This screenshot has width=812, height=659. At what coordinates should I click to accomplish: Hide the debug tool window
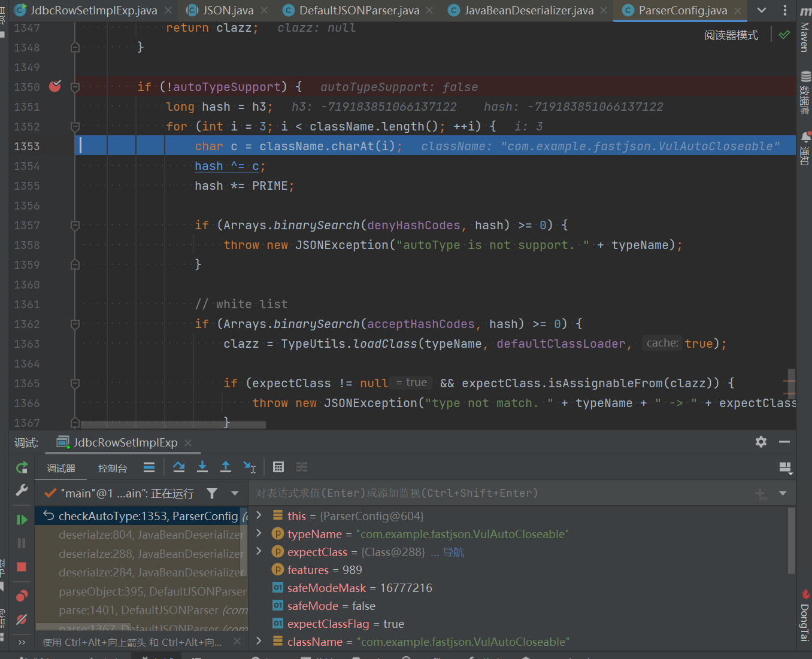[784, 442]
